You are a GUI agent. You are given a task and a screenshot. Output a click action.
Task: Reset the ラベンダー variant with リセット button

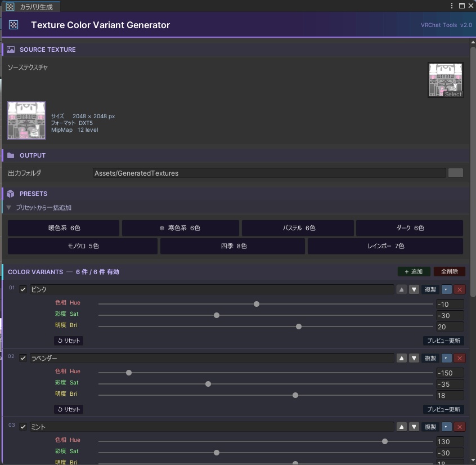69,409
